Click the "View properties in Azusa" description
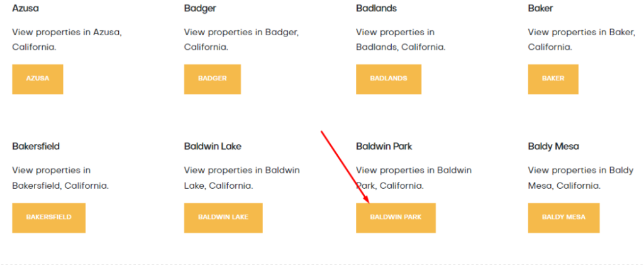Screen dimensions: 644x265 67,39
